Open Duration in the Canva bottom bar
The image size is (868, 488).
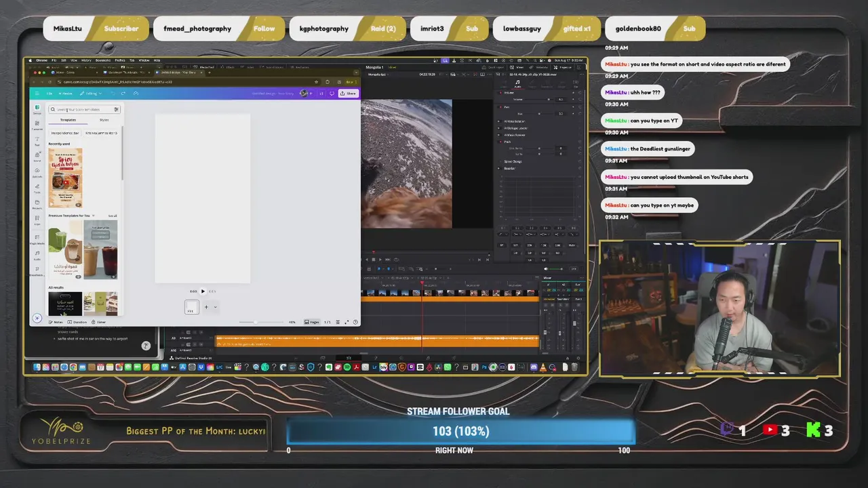[x=77, y=322]
